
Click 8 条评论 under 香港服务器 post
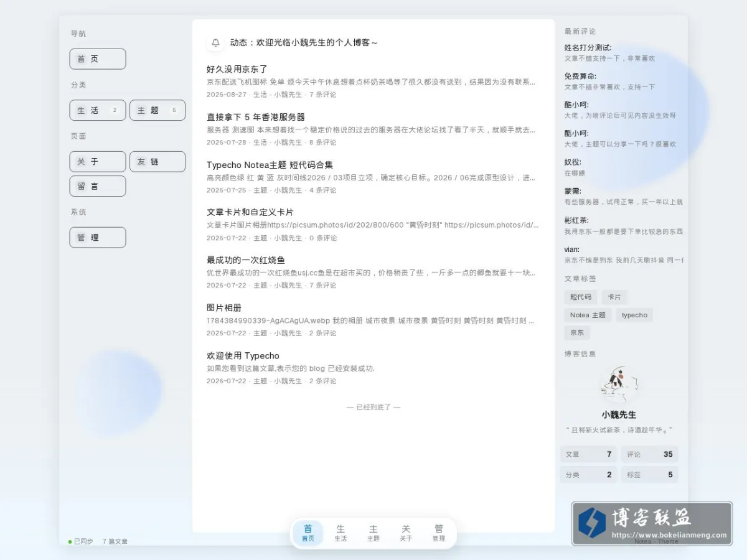click(x=323, y=142)
